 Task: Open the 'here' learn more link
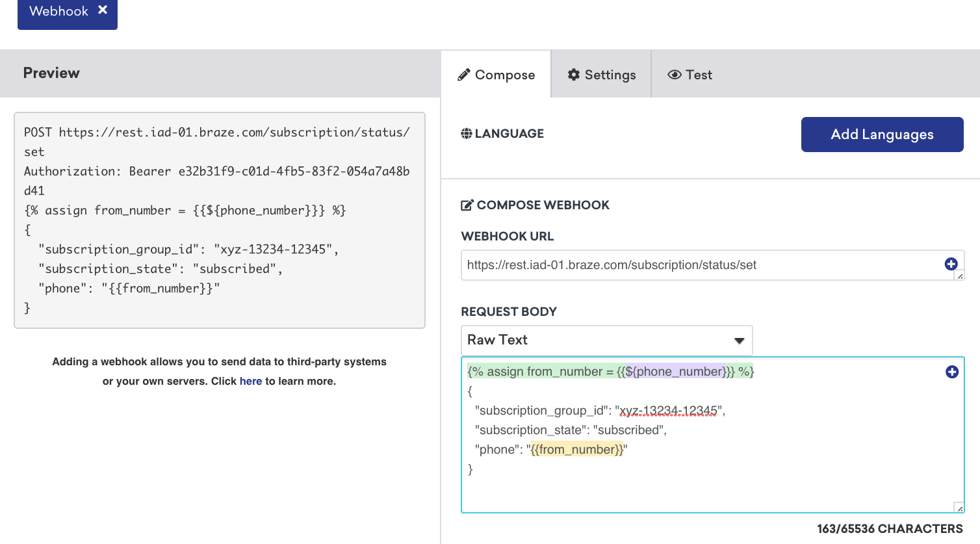[x=251, y=381]
